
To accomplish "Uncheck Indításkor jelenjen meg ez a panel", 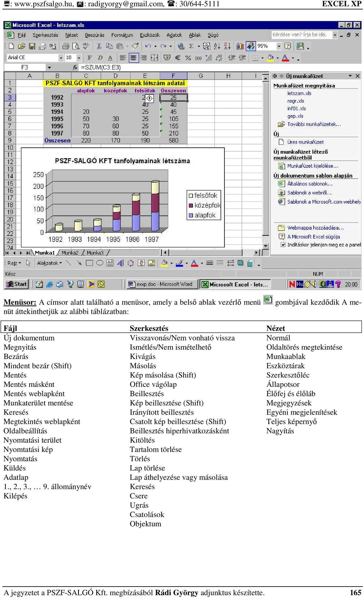I will [x=283, y=245].
